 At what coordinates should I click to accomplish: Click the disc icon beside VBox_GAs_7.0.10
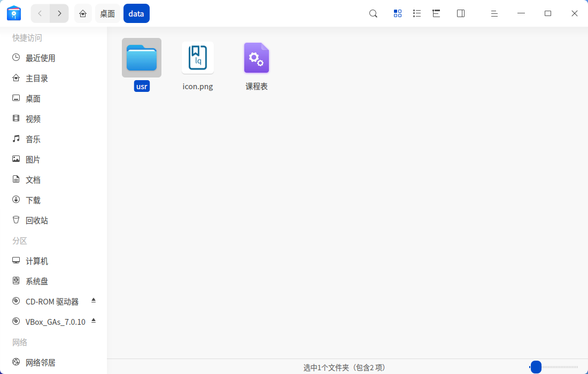click(16, 321)
